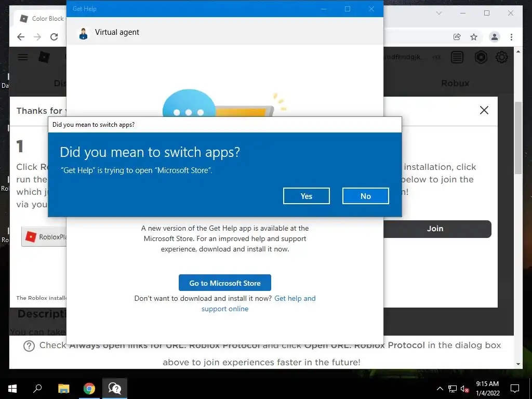Image resolution: width=532 pixels, height=399 pixels.
Task: Open Robux hexagon icon in header
Action: [481, 57]
